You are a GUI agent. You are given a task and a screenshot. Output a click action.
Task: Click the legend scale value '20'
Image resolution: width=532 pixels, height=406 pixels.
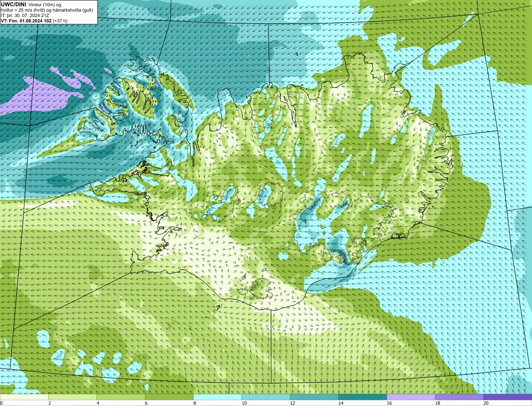[486, 403]
